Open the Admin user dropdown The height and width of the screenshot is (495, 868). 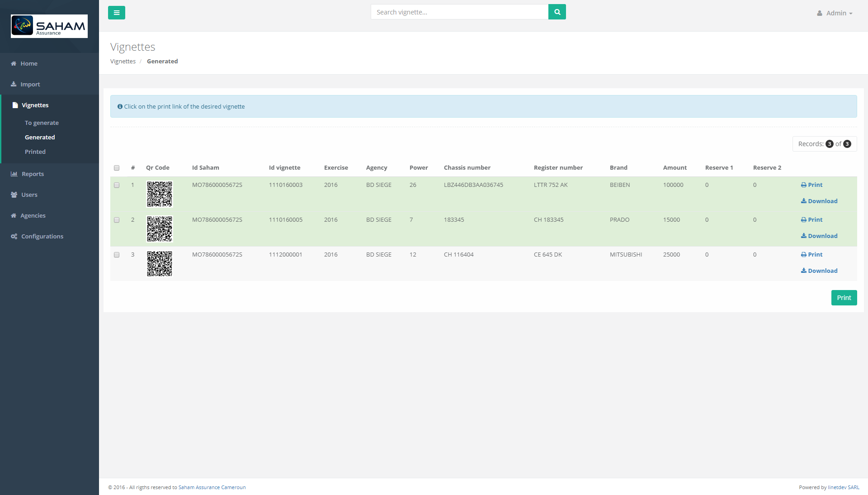pyautogui.click(x=835, y=13)
